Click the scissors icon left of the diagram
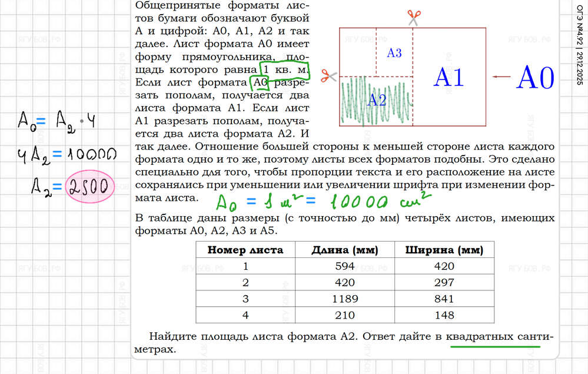Screen dimensions: 588x374 tap(328, 76)
